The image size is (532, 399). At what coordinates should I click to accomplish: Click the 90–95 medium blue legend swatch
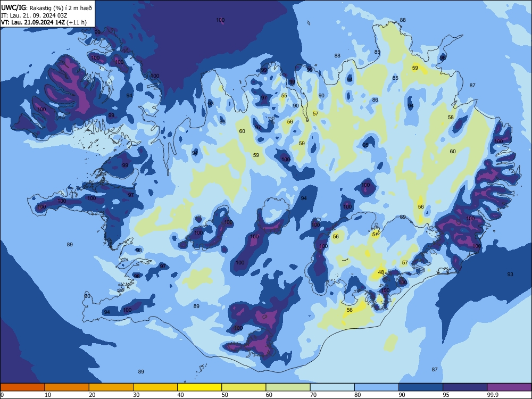click(421, 387)
